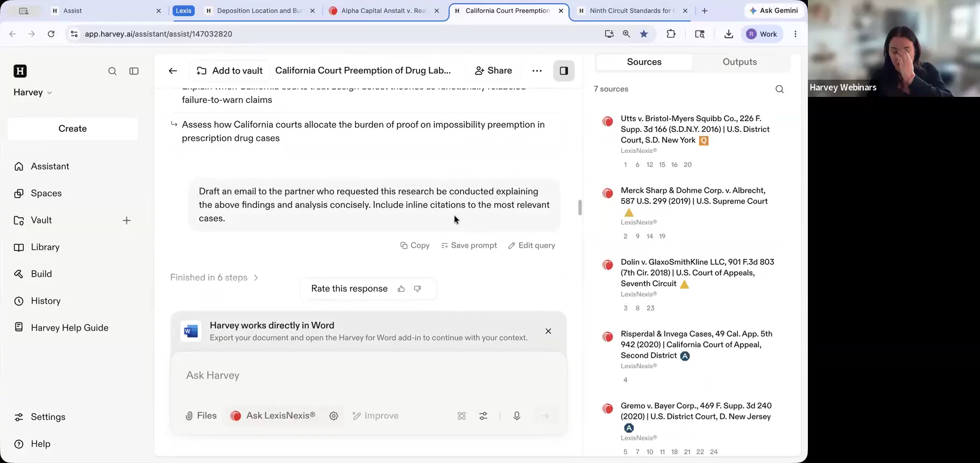Image resolution: width=980 pixels, height=463 pixels.
Task: Switch to Alpha Capital Anstalt browser tab
Action: [x=384, y=11]
